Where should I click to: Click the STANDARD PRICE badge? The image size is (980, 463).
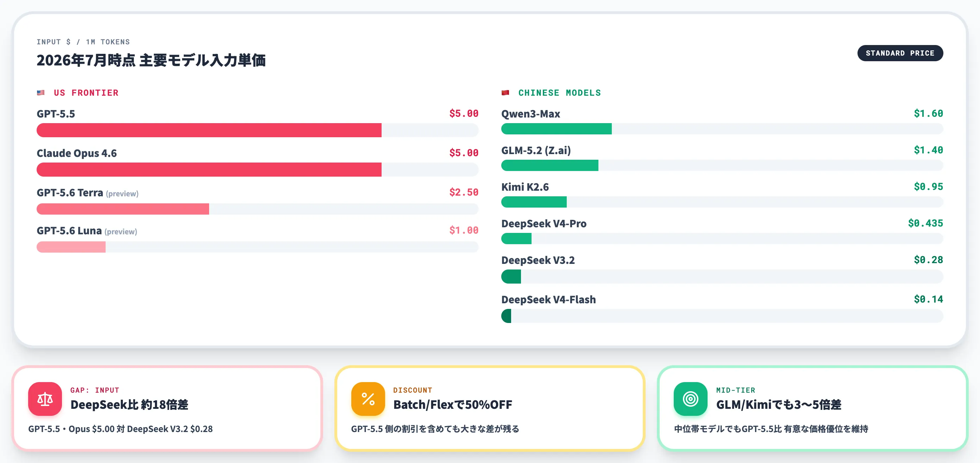(900, 53)
